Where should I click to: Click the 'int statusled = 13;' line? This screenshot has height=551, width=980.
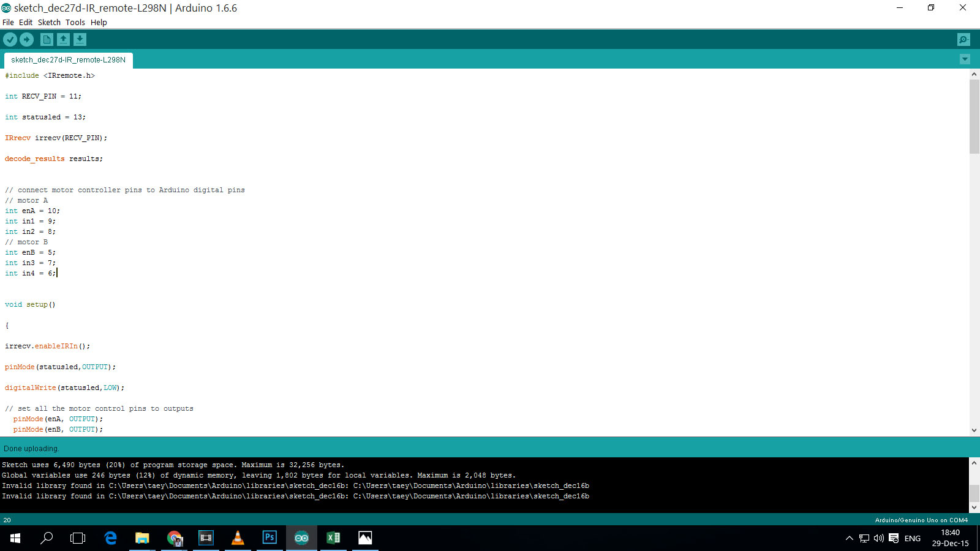(45, 118)
